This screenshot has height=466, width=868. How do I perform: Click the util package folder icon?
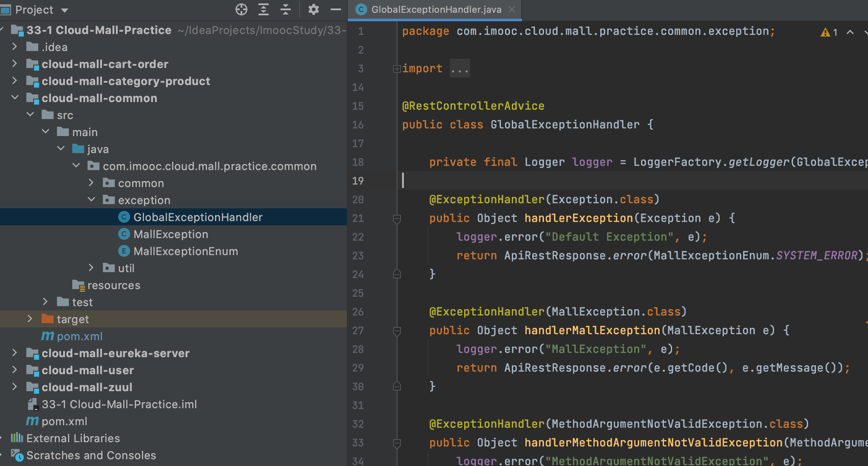[x=109, y=267]
